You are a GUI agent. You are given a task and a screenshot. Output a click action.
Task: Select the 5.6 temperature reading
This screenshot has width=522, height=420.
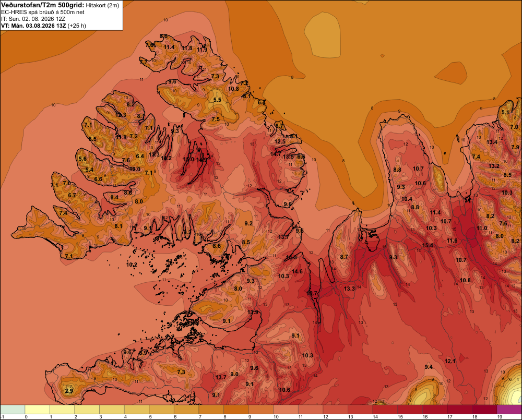82,159
